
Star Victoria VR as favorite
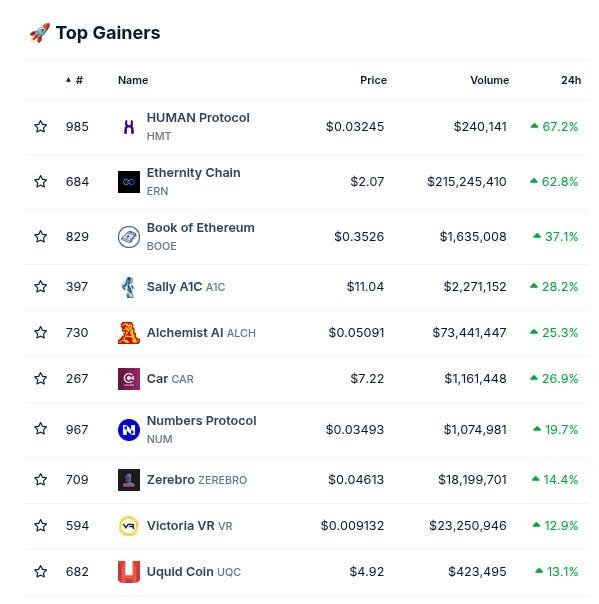[x=40, y=526]
